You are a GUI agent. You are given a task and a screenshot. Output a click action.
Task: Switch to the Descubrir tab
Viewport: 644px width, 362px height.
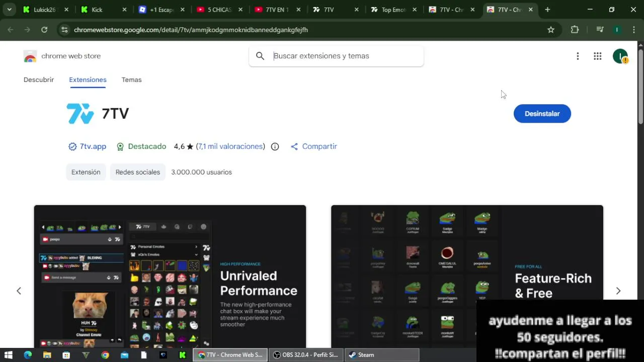39,79
